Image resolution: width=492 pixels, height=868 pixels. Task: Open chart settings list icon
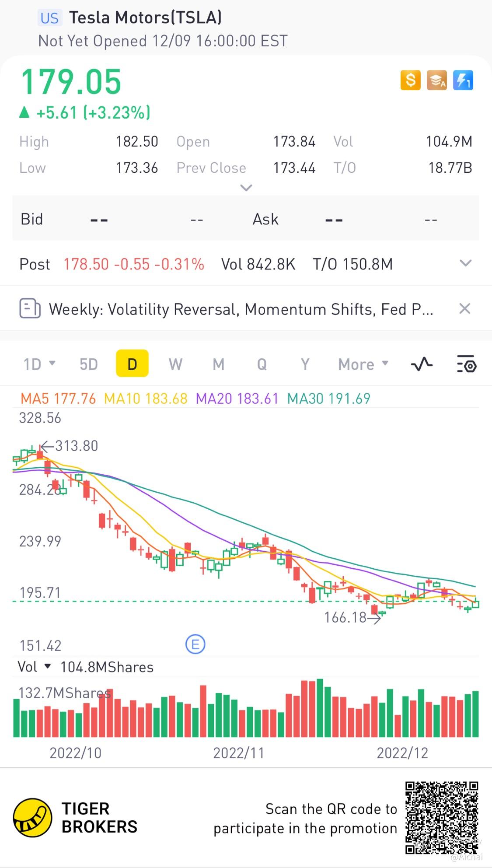point(466,364)
